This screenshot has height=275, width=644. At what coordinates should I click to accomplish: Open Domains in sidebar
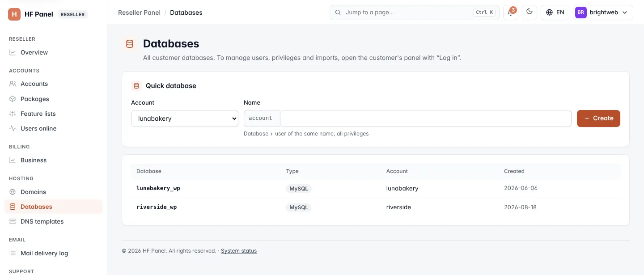[53, 192]
